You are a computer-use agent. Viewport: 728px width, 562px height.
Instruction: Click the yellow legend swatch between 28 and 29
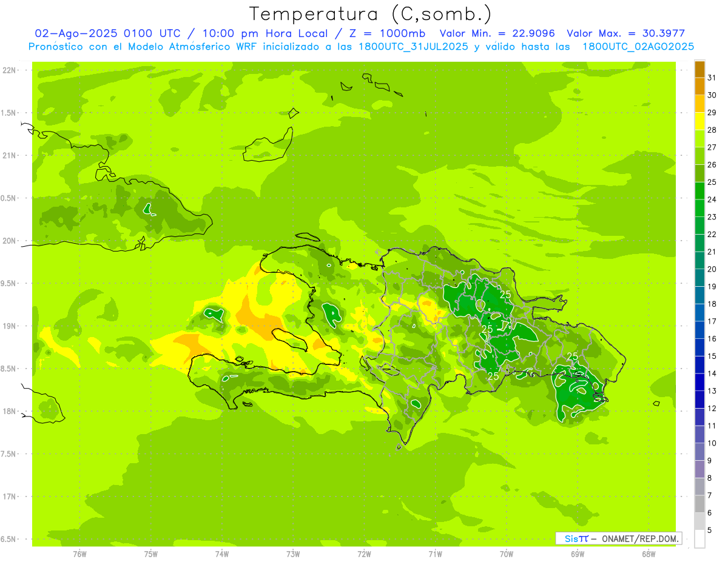coord(699,121)
